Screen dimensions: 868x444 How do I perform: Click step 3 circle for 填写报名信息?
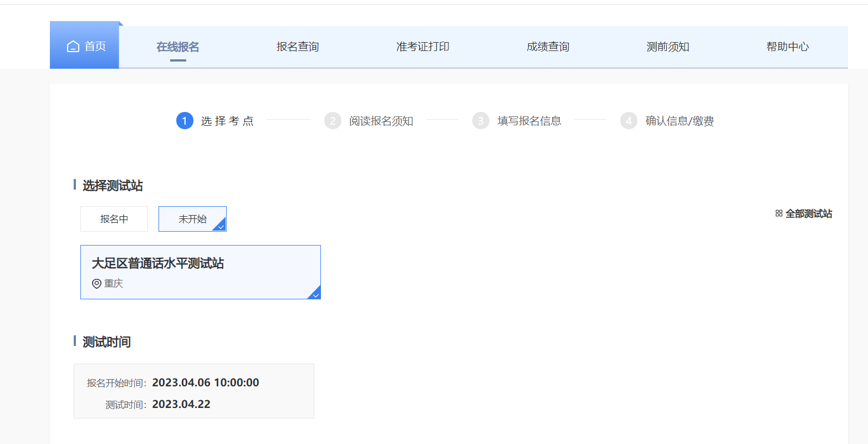(481, 121)
